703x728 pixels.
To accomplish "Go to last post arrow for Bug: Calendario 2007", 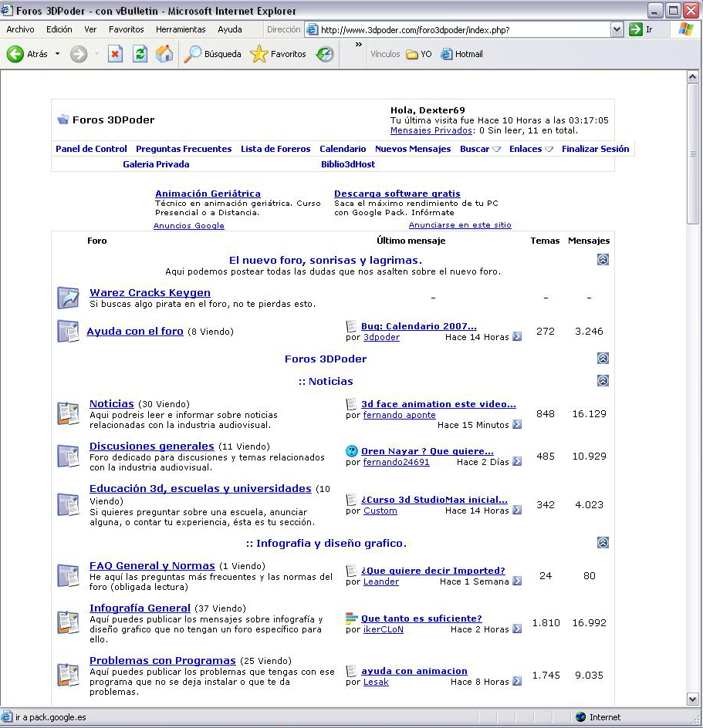I will [517, 336].
